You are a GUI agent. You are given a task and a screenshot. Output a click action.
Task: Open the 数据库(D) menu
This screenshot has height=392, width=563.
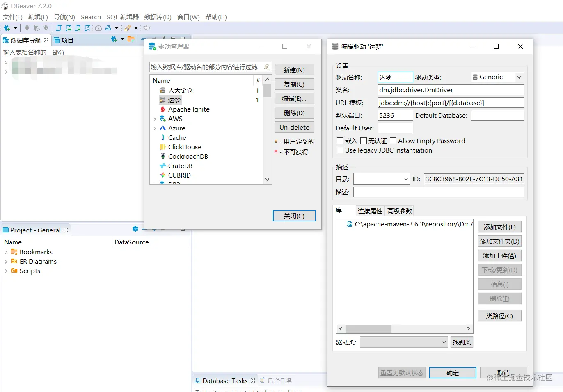[158, 17]
